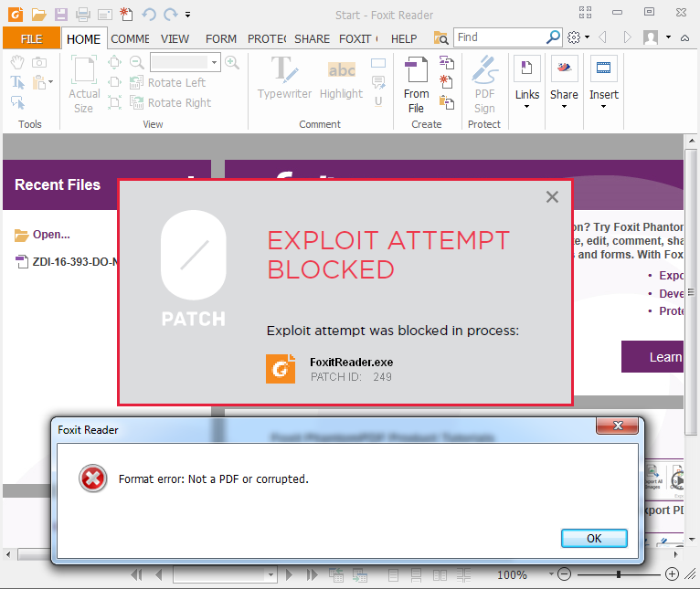The image size is (700, 589).
Task: Go to first page in status bar
Action: tap(136, 574)
